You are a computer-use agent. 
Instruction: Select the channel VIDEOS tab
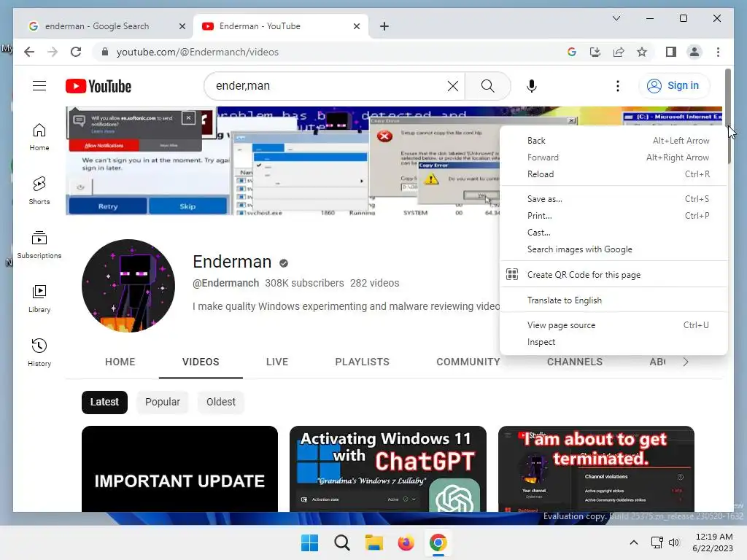[201, 362]
